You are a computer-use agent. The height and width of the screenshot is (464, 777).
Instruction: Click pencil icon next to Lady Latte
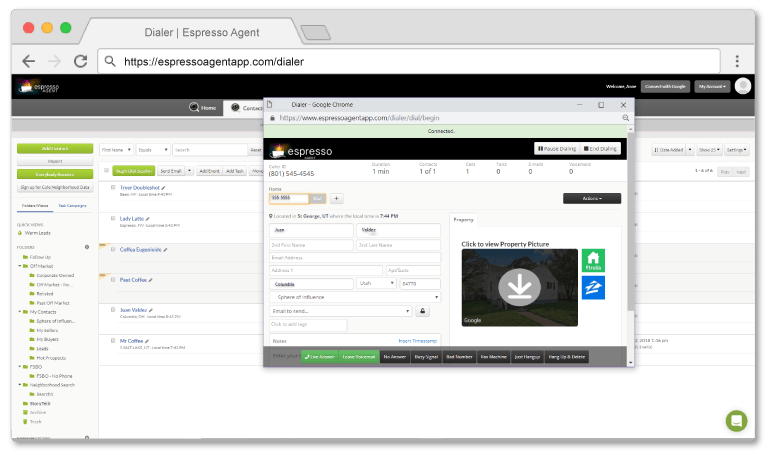pos(147,219)
